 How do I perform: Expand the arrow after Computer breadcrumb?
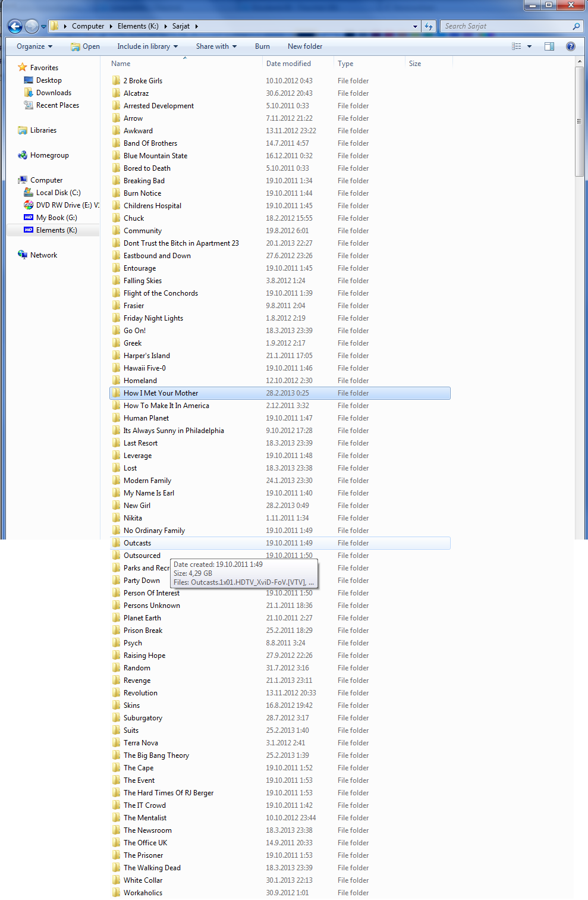pos(111,26)
